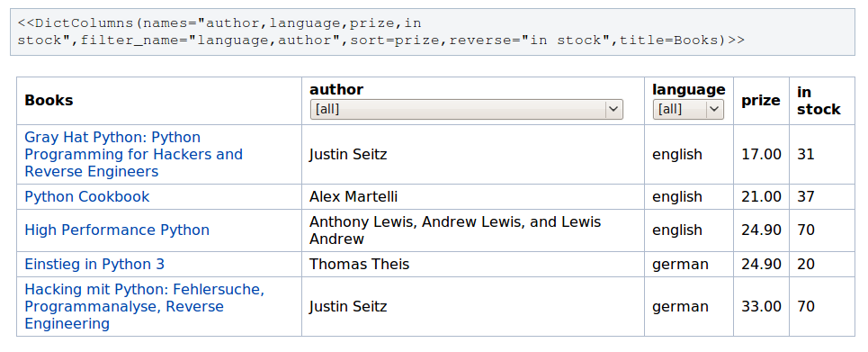Click the in stock column header
Image resolution: width=868 pixels, height=352 pixels.
point(819,100)
